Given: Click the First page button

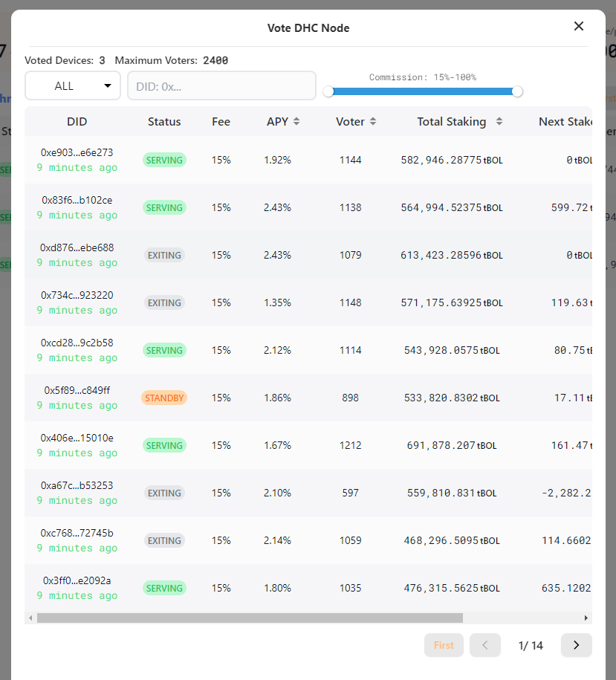Looking at the screenshot, I should click(x=444, y=645).
